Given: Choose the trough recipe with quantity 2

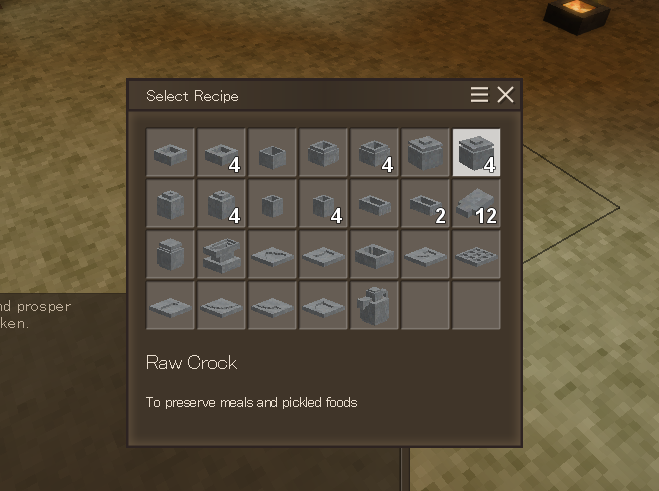Looking at the screenshot, I should click(x=425, y=203).
